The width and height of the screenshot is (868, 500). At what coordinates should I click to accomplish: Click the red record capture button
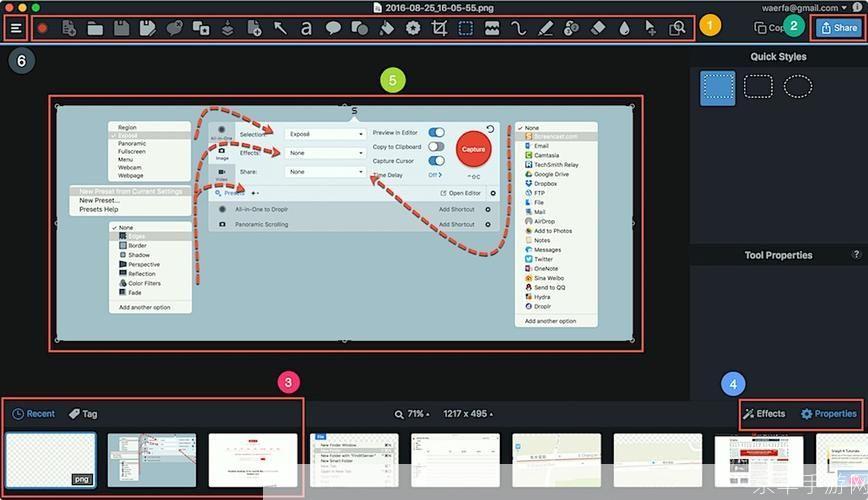[42, 28]
